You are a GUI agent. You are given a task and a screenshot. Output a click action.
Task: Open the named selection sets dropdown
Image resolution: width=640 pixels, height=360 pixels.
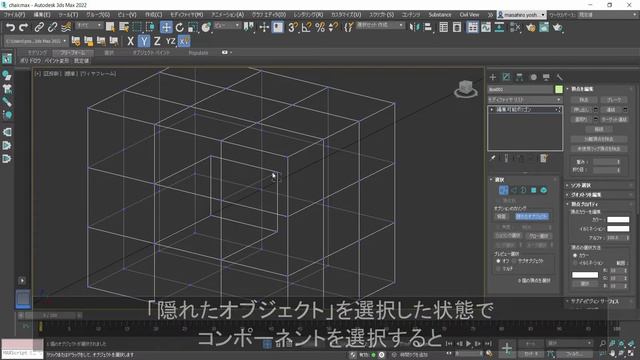coord(380,25)
